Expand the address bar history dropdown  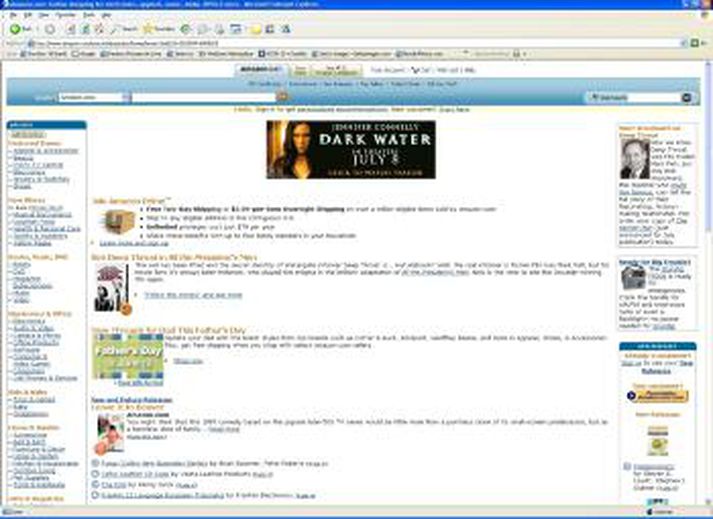[683, 43]
